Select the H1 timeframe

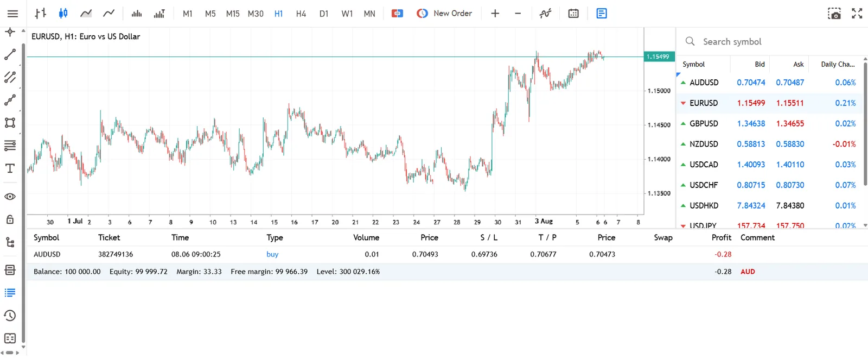278,14
